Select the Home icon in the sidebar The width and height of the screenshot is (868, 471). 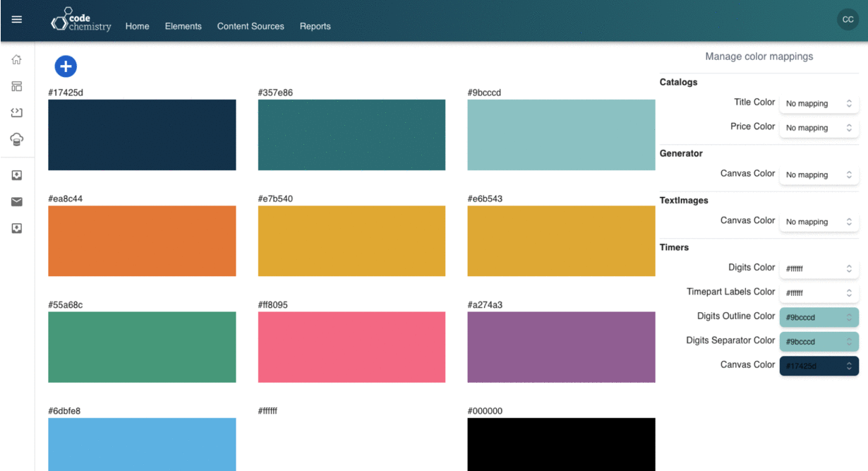[16, 59]
